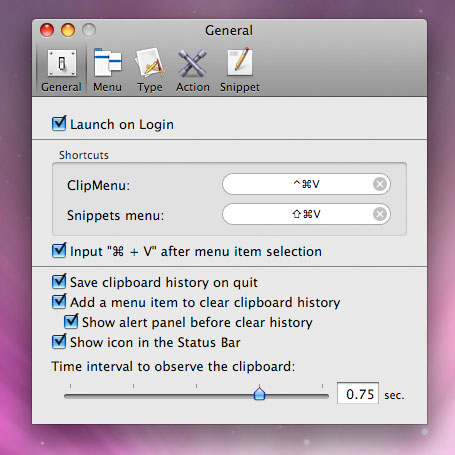Click the 0.75 seconds interval text field
The width and height of the screenshot is (455, 455).
click(358, 393)
